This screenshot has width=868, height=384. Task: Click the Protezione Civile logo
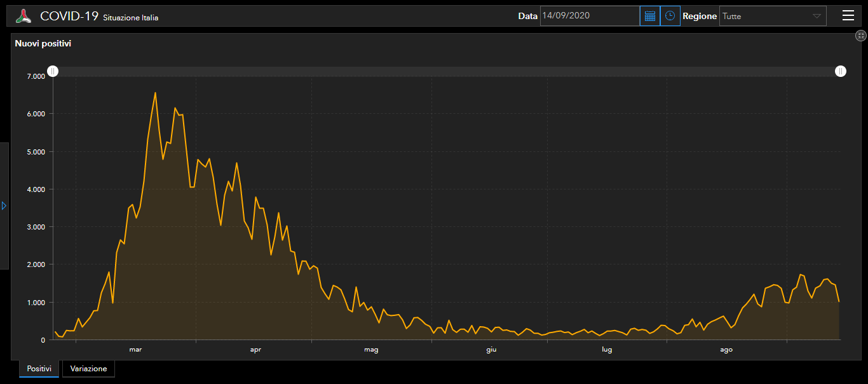[x=24, y=17]
